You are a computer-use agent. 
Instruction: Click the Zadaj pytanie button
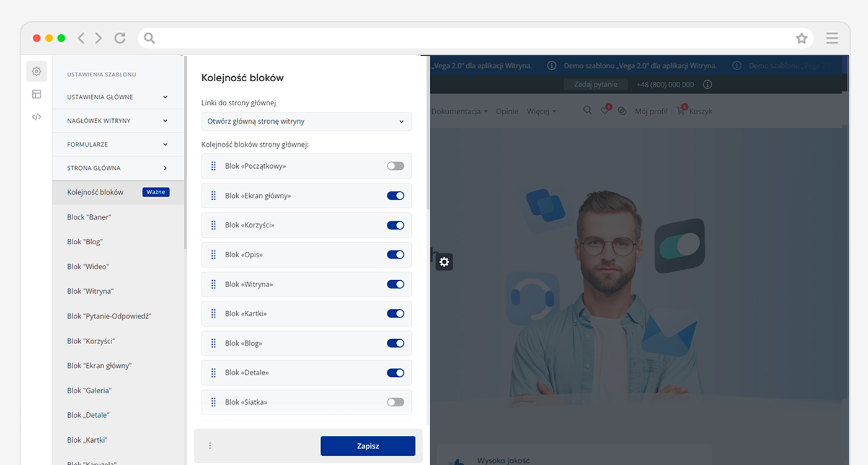(x=595, y=84)
